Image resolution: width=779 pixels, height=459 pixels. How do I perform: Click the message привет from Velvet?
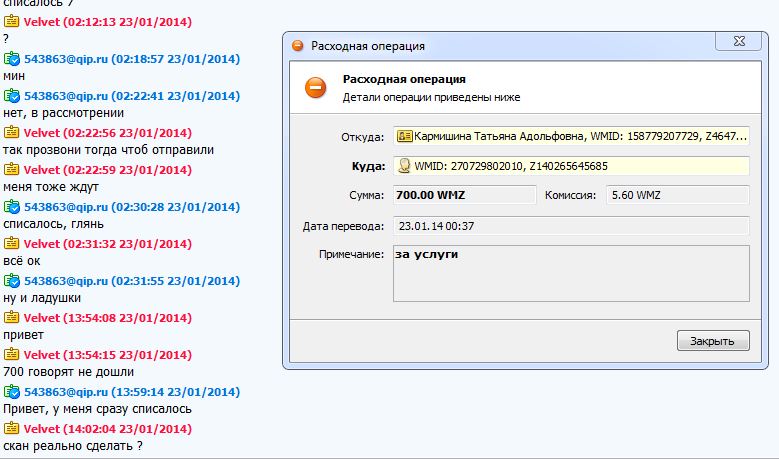tap(23, 335)
